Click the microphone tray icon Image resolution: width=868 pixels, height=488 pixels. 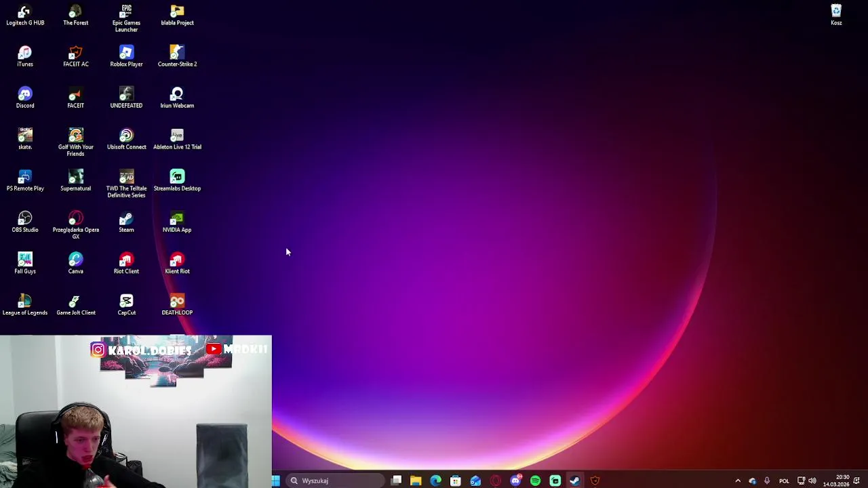(x=767, y=481)
